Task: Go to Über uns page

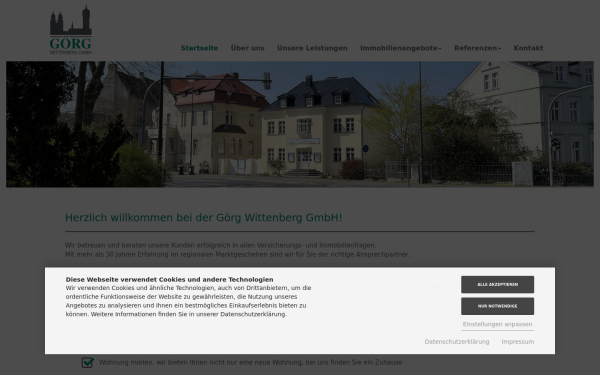Action: (x=248, y=48)
